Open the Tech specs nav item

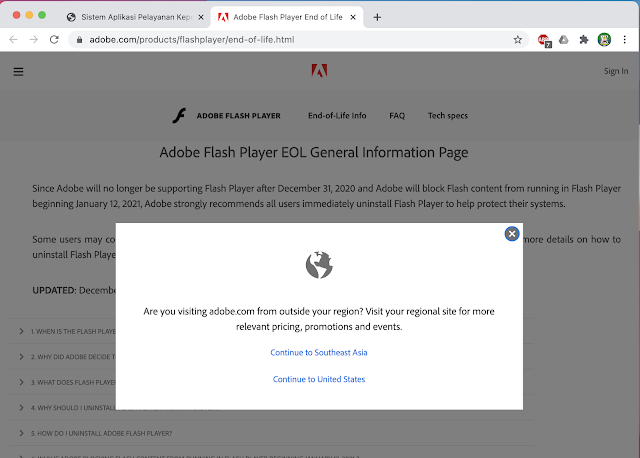448,116
